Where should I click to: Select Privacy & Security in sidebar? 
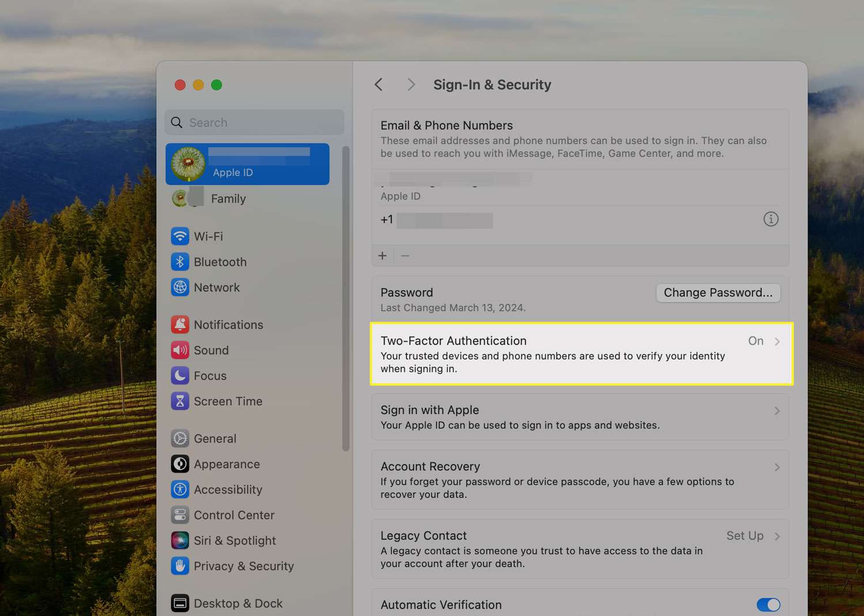pyautogui.click(x=243, y=566)
